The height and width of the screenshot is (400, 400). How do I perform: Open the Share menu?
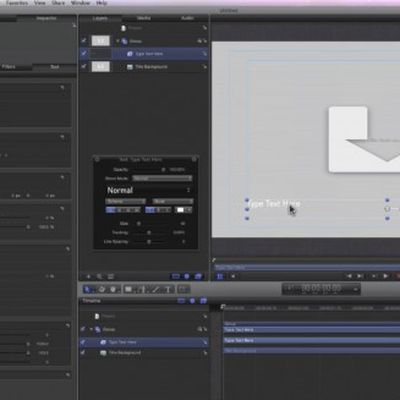[x=58, y=3]
